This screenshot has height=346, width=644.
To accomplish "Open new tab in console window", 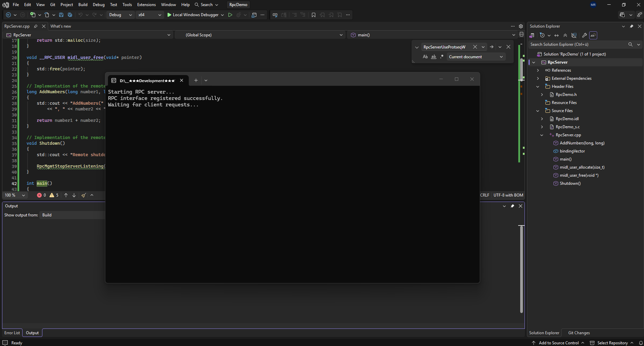I will tap(196, 80).
